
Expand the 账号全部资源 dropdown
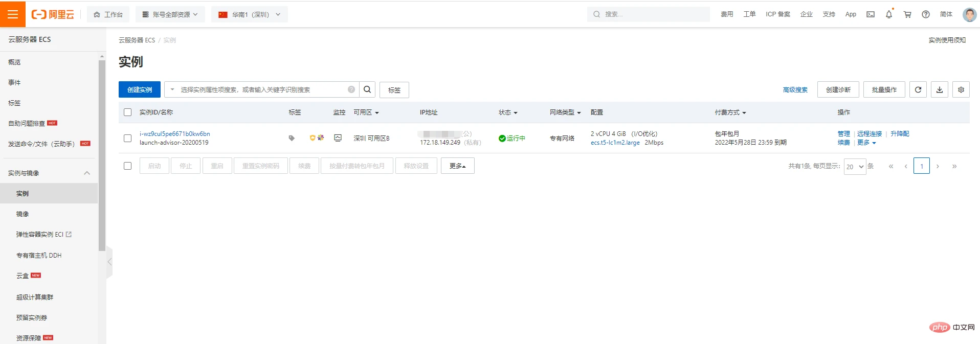point(170,14)
